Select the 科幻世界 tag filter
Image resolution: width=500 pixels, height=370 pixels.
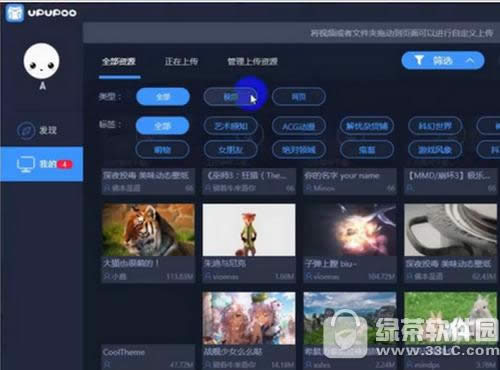point(435,126)
